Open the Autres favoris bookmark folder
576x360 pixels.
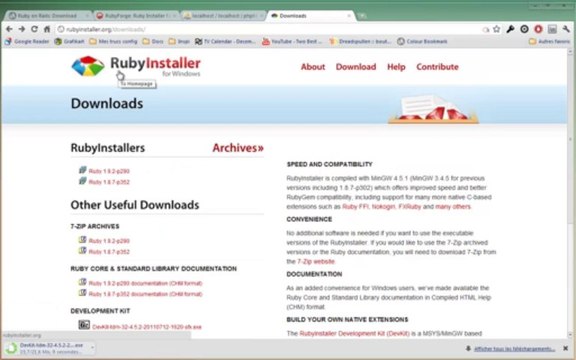coord(550,42)
